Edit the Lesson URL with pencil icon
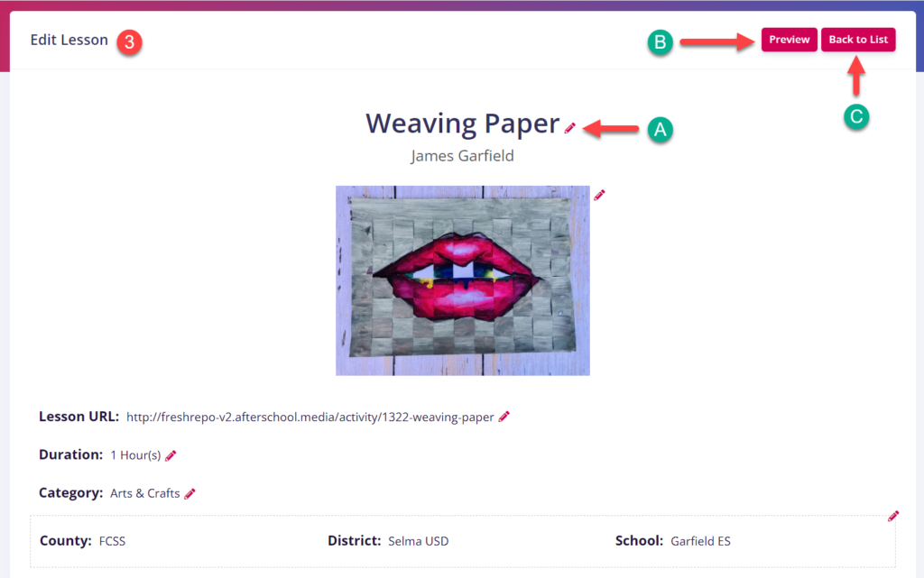The width and height of the screenshot is (924, 578). (x=504, y=417)
